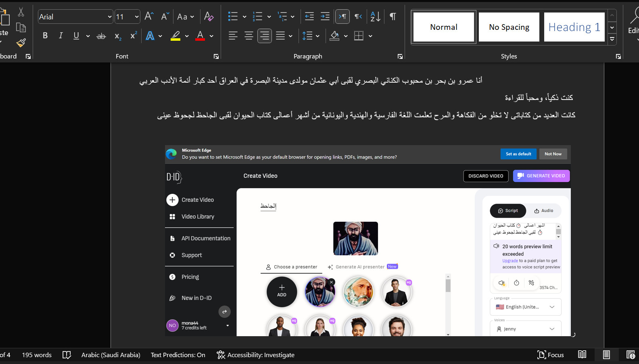The image size is (639, 364).
Task: Expand the Numbering list dropdown arrow
Action: [269, 17]
